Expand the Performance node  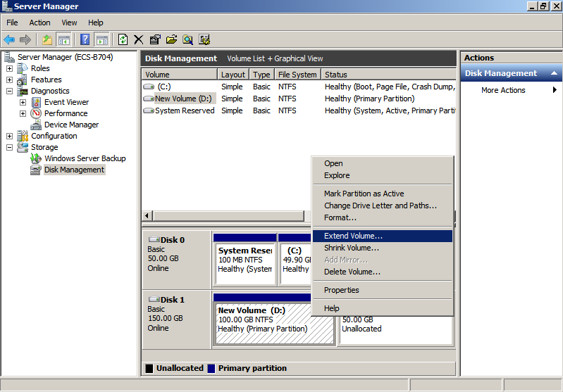(x=23, y=114)
